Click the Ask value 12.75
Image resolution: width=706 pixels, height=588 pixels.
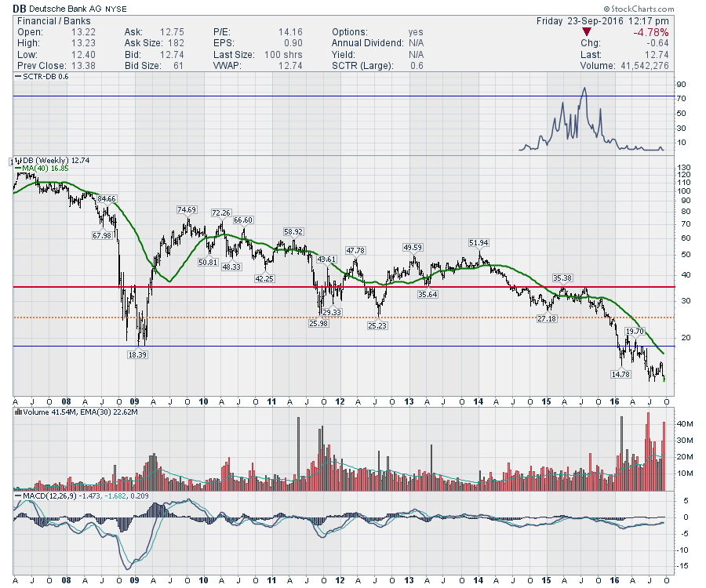click(x=172, y=32)
